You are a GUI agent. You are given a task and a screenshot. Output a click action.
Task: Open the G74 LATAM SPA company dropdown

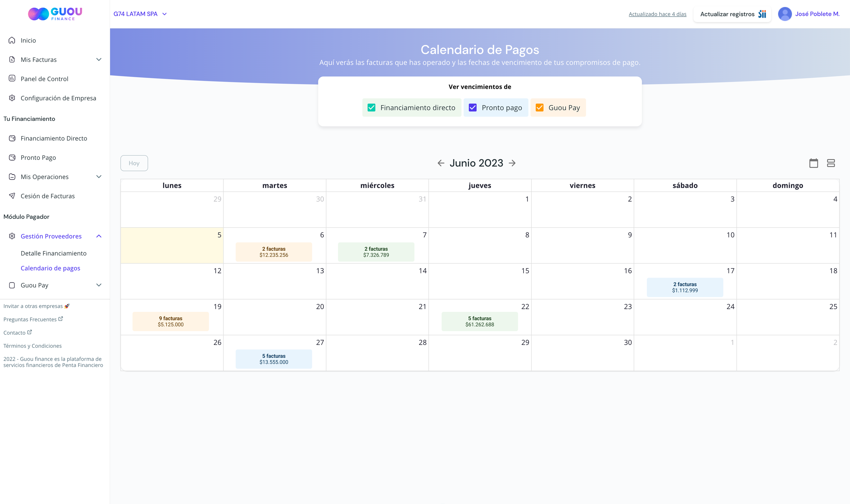[x=140, y=14]
